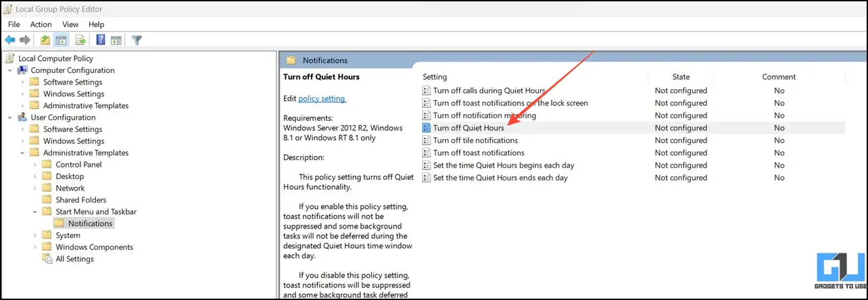
Task: Click the policy icon beside Turn off notification mirroring
Action: [x=427, y=116]
